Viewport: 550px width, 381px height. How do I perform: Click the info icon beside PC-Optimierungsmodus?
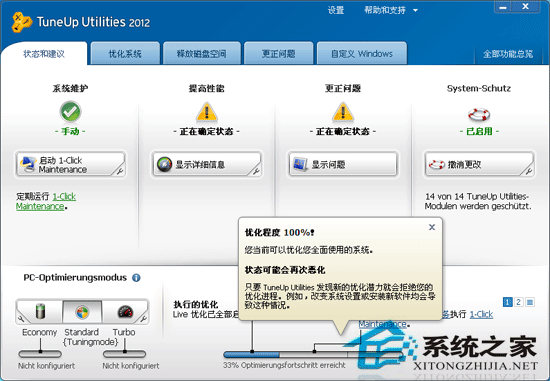click(136, 278)
